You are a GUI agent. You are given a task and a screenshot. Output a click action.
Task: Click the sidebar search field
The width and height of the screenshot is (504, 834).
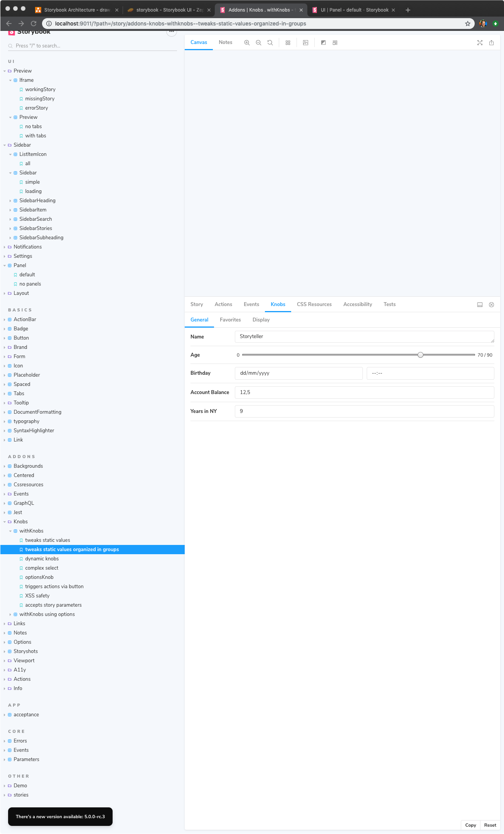(x=93, y=46)
